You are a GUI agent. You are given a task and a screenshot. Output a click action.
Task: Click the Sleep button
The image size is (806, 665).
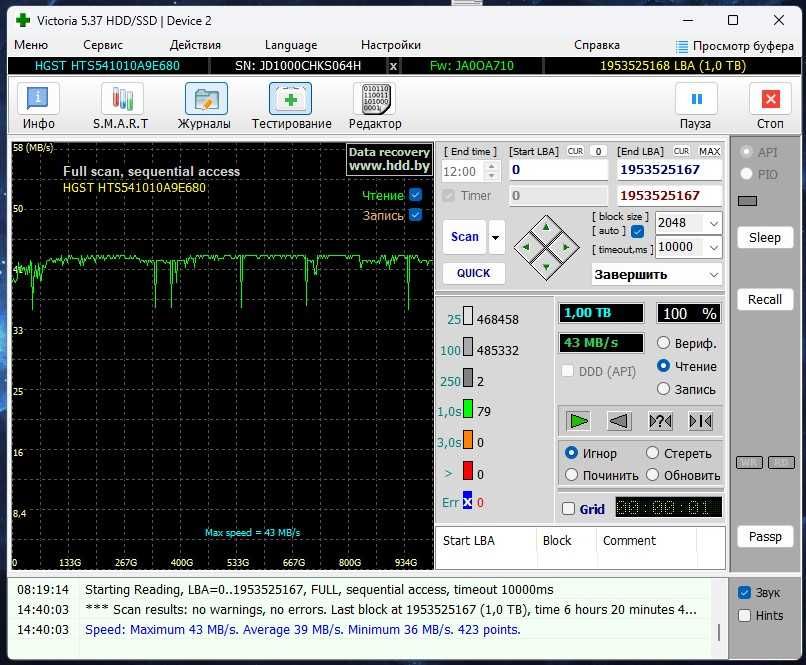click(765, 237)
